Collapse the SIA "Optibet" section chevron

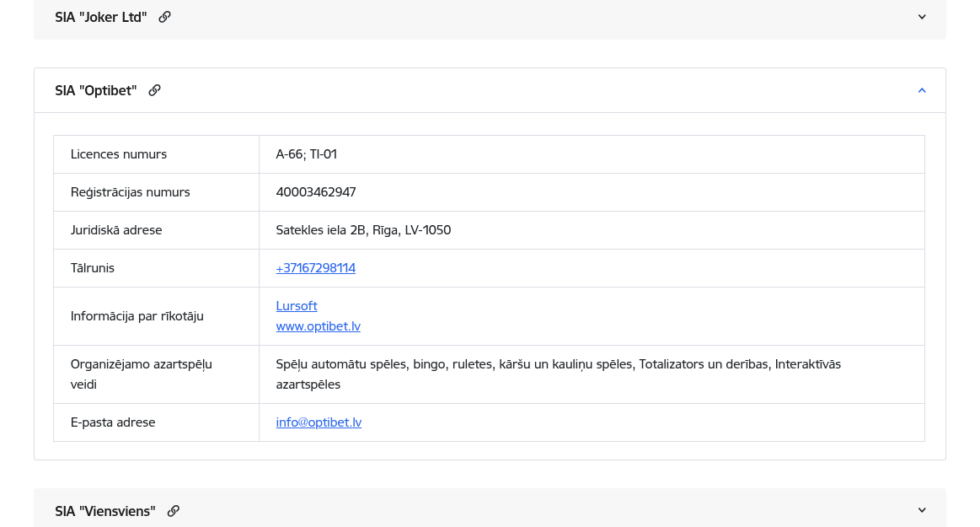922,91
